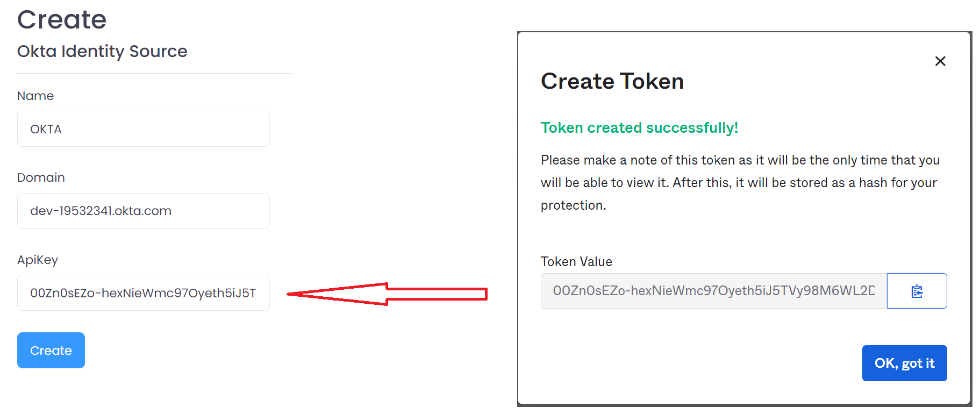Click the read-only Token Value textbox

point(713,291)
